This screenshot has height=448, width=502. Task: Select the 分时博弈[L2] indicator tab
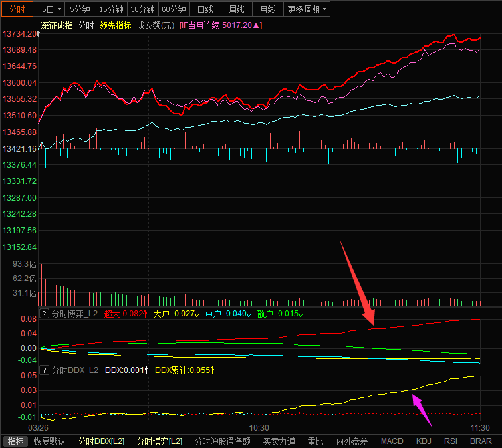tap(160, 441)
